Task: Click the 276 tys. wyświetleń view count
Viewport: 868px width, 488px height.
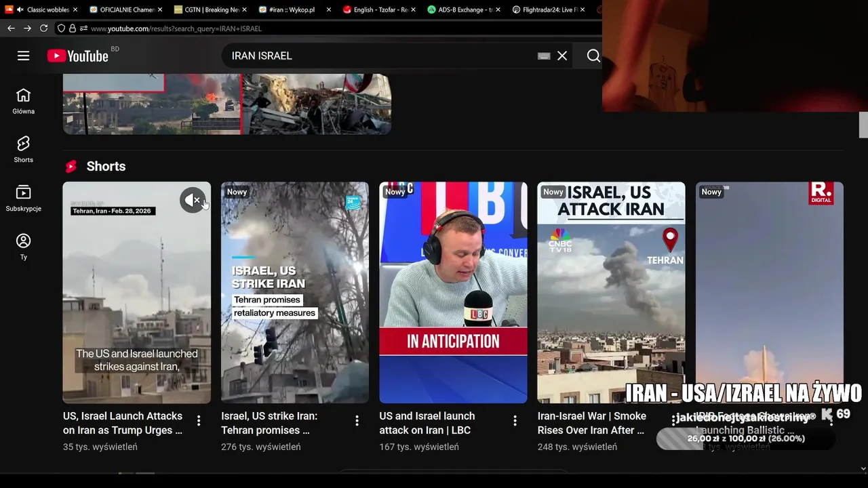Action: [x=261, y=447]
